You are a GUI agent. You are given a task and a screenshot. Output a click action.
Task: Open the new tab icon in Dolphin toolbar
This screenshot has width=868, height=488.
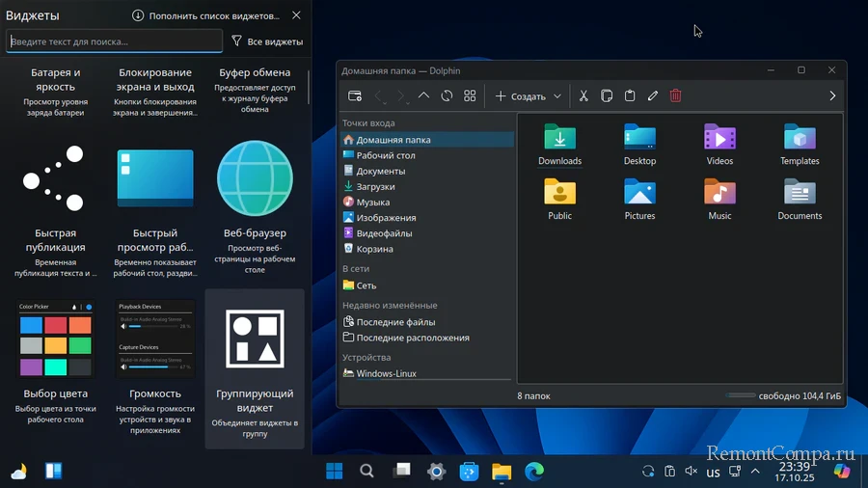pos(355,95)
